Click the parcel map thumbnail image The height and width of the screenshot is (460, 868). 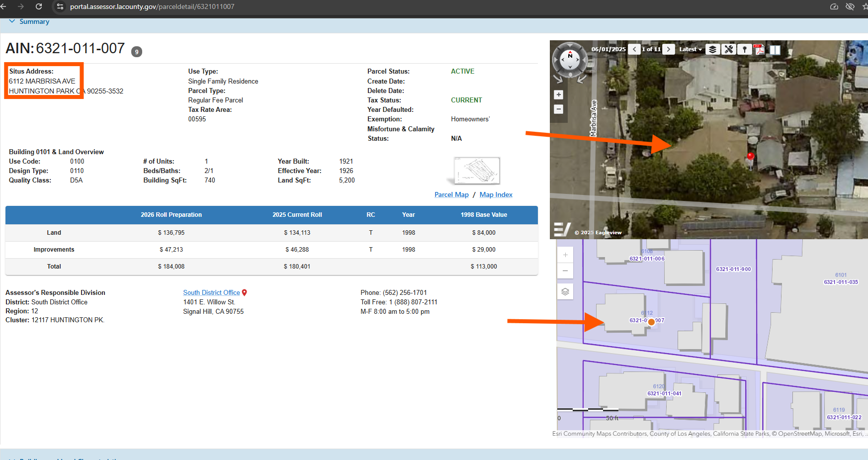click(476, 171)
